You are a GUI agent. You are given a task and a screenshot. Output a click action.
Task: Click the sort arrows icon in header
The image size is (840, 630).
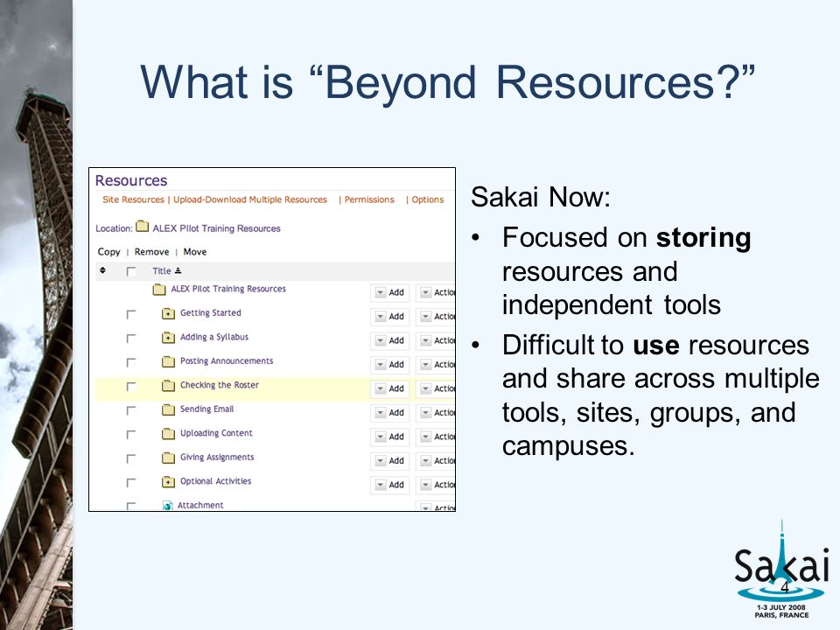tap(103, 270)
